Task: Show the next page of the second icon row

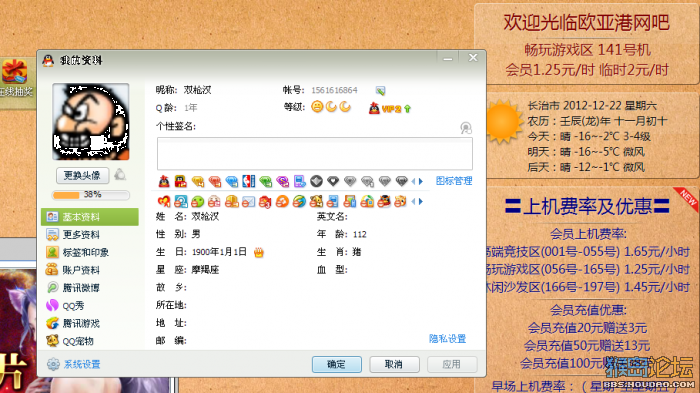Action: pos(421,202)
